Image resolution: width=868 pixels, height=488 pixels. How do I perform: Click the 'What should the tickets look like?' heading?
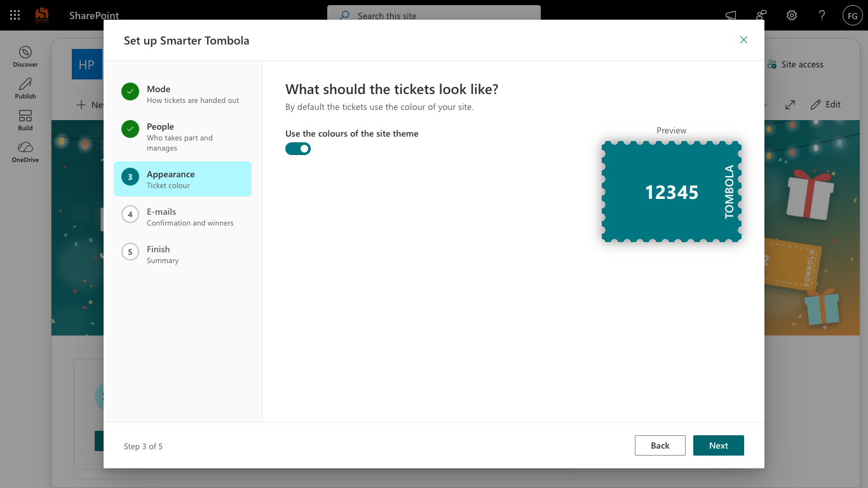click(392, 89)
